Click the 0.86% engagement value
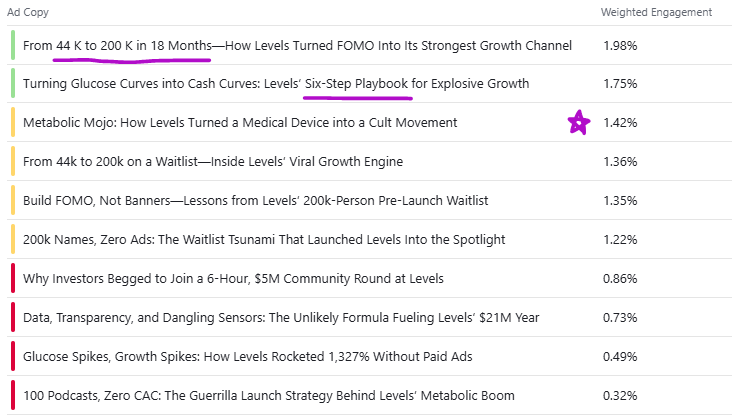The width and height of the screenshot is (732, 416). [620, 279]
